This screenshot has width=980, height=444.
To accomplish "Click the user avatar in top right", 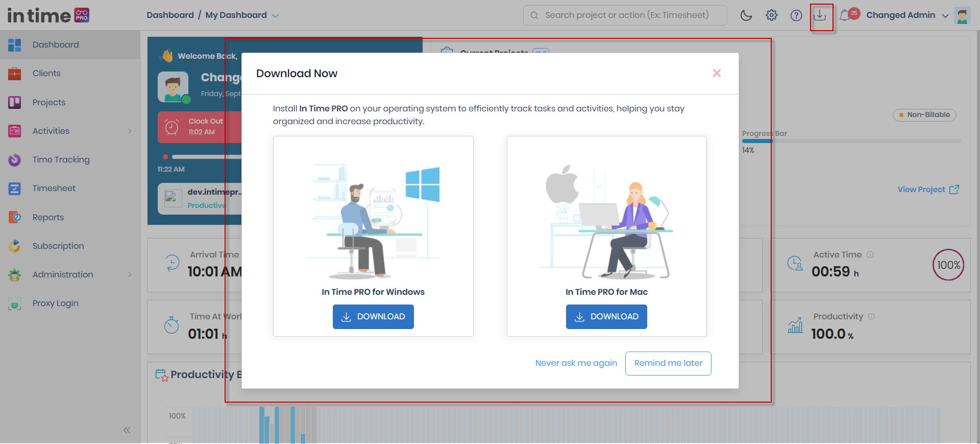I will click(962, 15).
